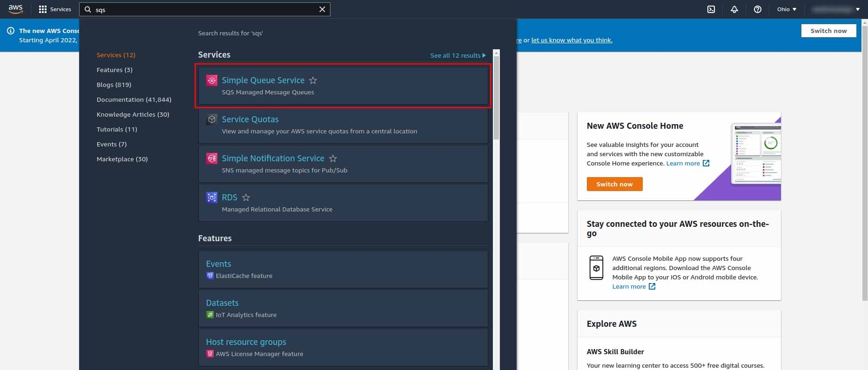This screenshot has width=868, height=370.
Task: Click the AWS License Manager icon
Action: (x=210, y=354)
